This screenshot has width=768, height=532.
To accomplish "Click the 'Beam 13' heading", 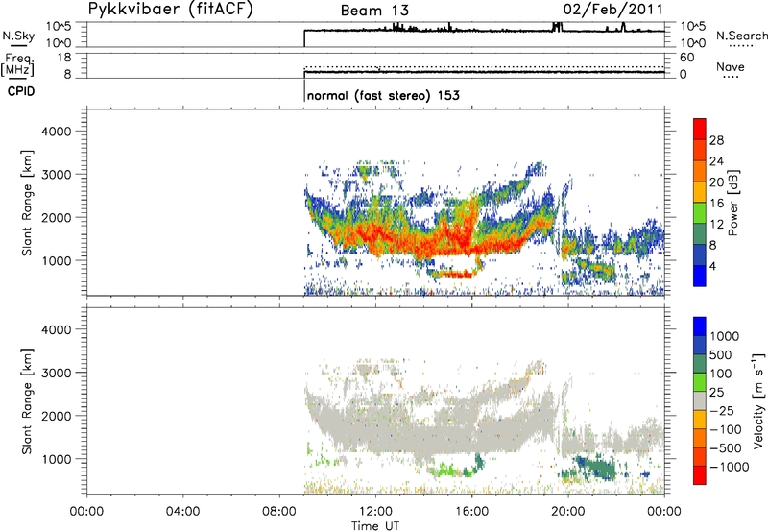I will tap(374, 11).
